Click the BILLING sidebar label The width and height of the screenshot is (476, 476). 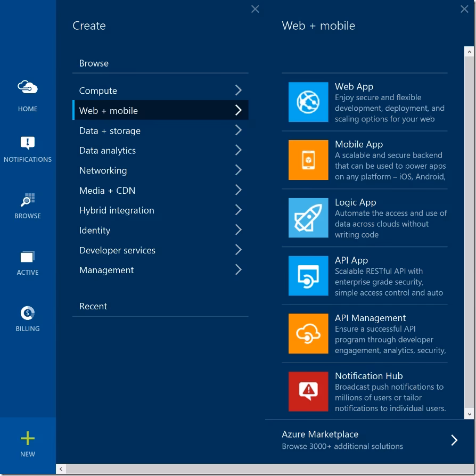coord(28,329)
